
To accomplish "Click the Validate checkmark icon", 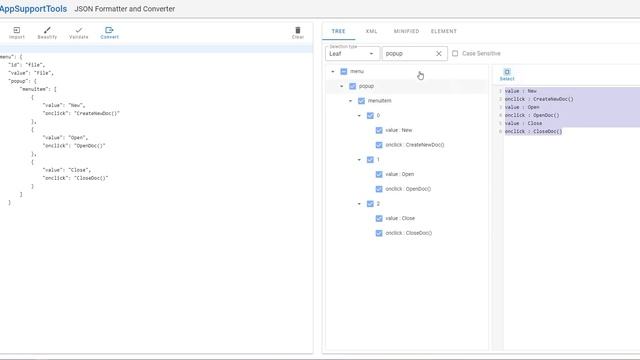I will (x=79, y=30).
